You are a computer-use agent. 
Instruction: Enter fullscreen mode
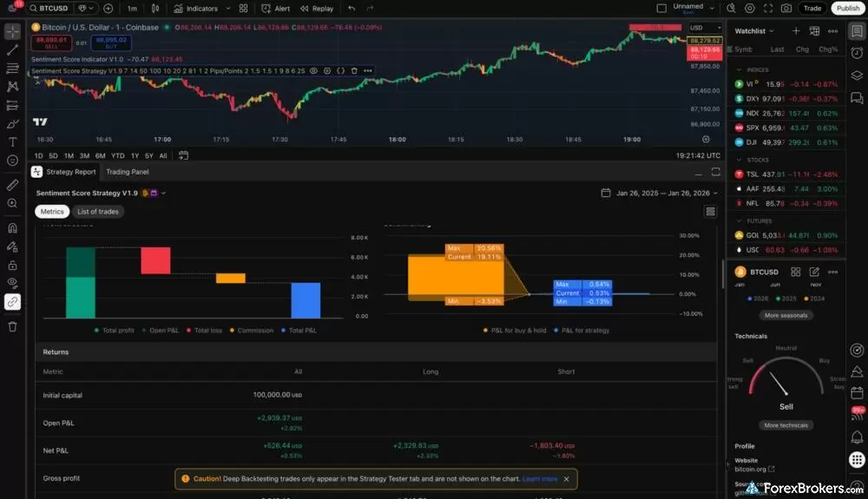tap(768, 9)
